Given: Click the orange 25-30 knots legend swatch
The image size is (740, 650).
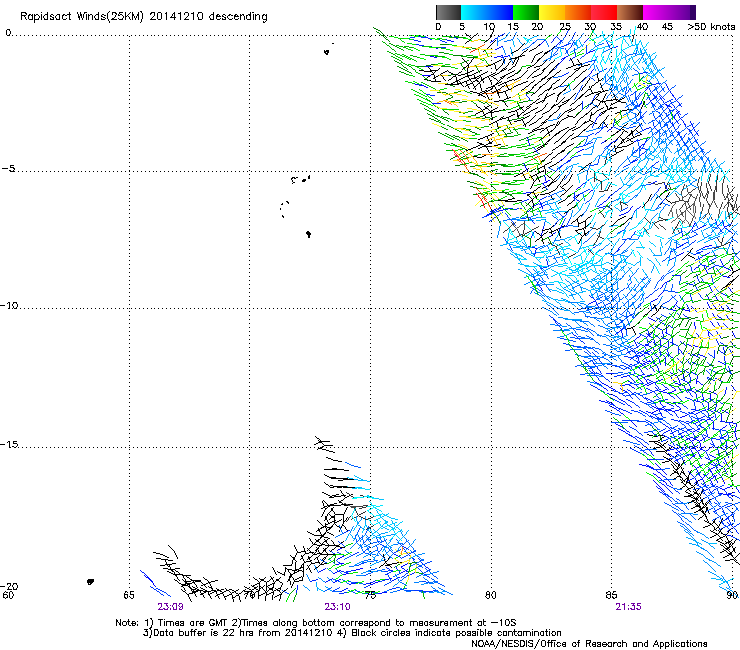Looking at the screenshot, I should click(578, 12).
